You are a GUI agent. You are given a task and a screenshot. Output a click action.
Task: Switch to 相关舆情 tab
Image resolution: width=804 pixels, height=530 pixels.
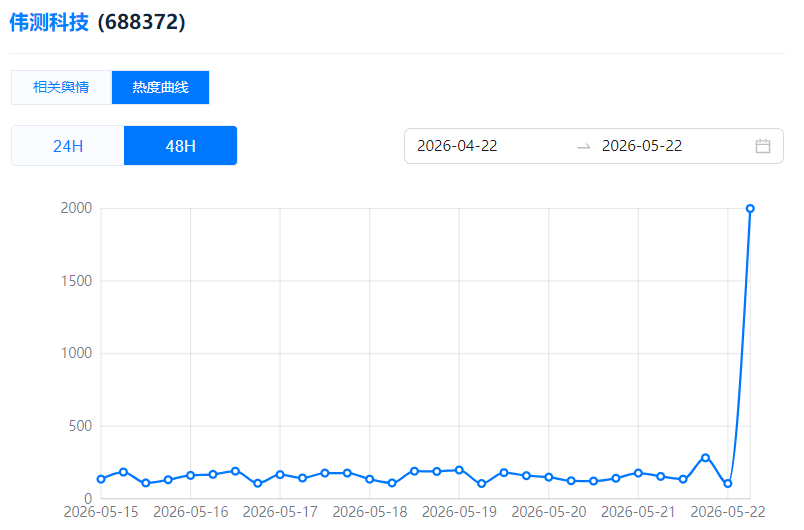coord(61,88)
